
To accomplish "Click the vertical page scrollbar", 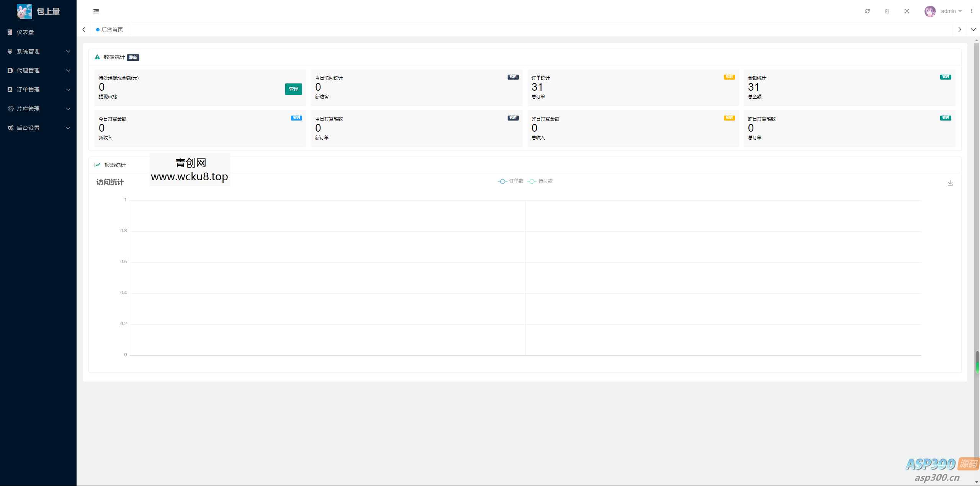I will click(x=977, y=230).
